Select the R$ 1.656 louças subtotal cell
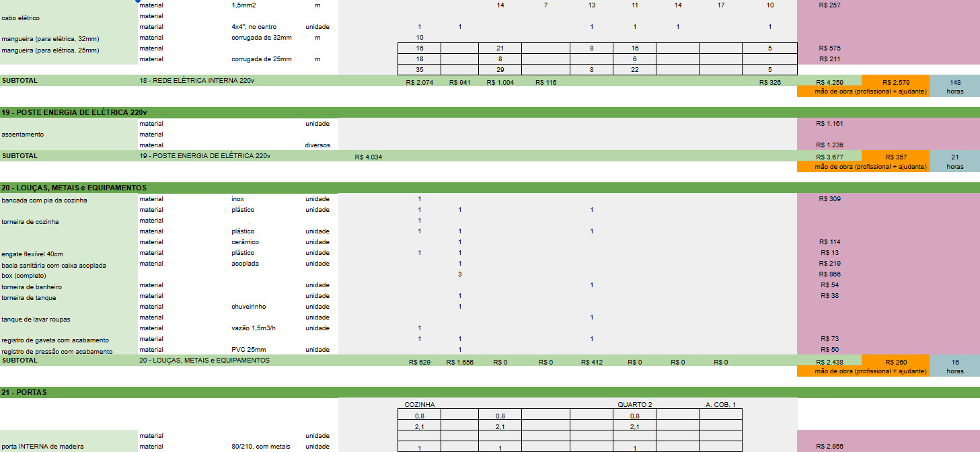The width and height of the screenshot is (980, 452). (x=459, y=362)
